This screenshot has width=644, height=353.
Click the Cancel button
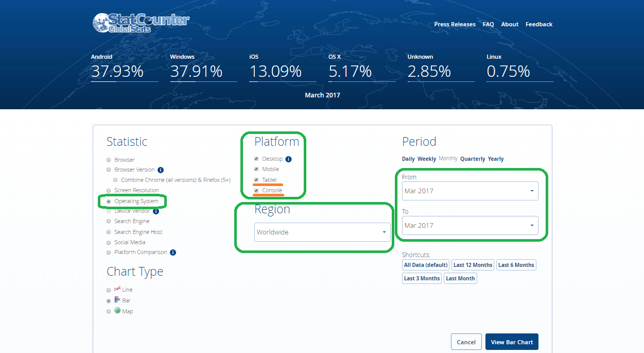(x=466, y=342)
